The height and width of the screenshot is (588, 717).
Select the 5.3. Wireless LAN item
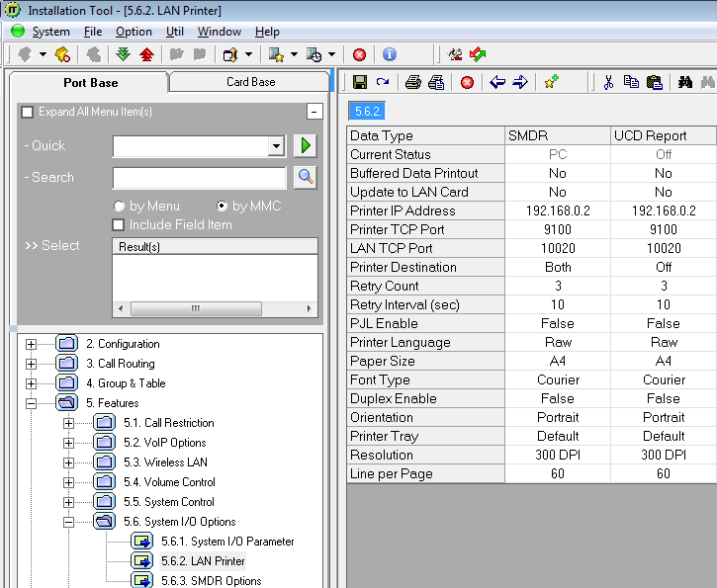[x=165, y=462]
